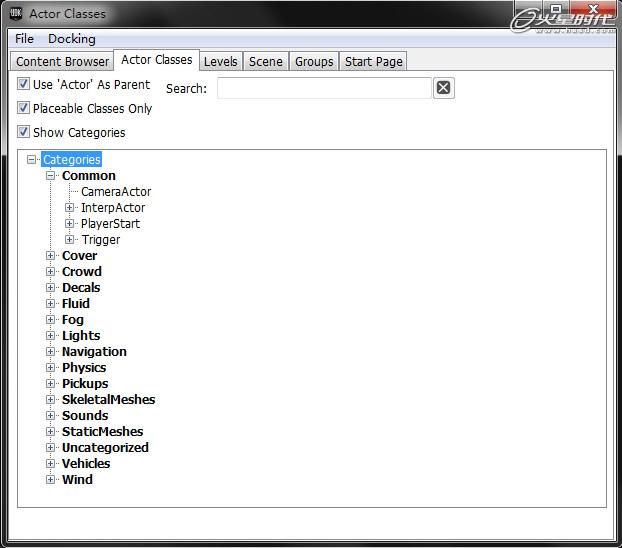Expand the Fog category
This screenshot has height=548, width=622.
50,319
